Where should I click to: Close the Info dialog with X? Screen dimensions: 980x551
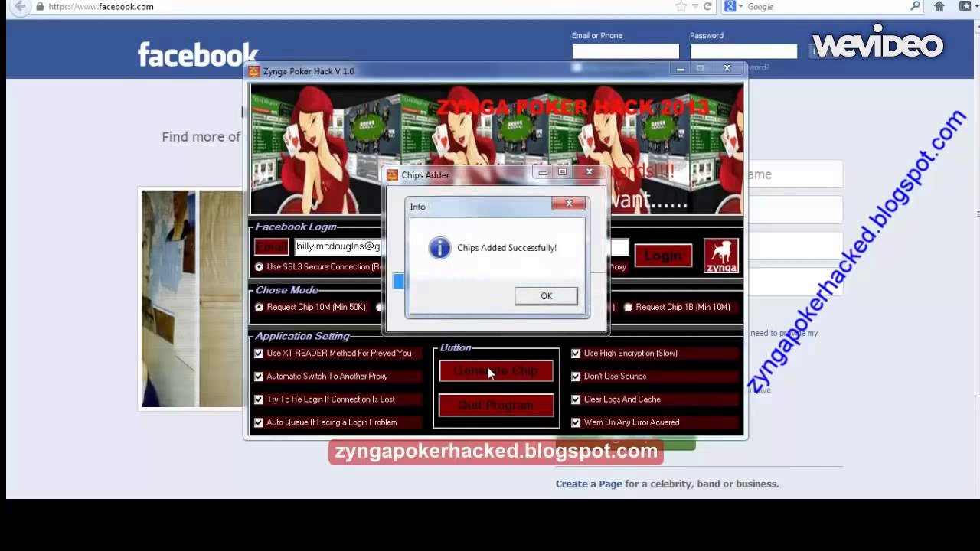pos(569,204)
